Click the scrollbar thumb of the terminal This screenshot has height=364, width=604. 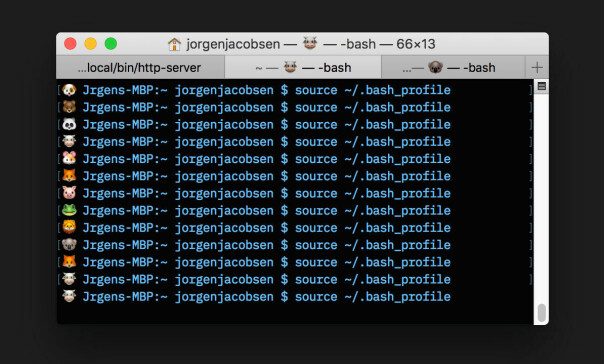(542, 312)
